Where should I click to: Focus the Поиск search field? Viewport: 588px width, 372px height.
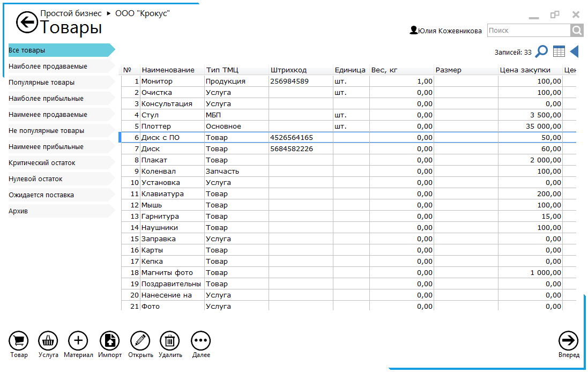[x=529, y=31]
